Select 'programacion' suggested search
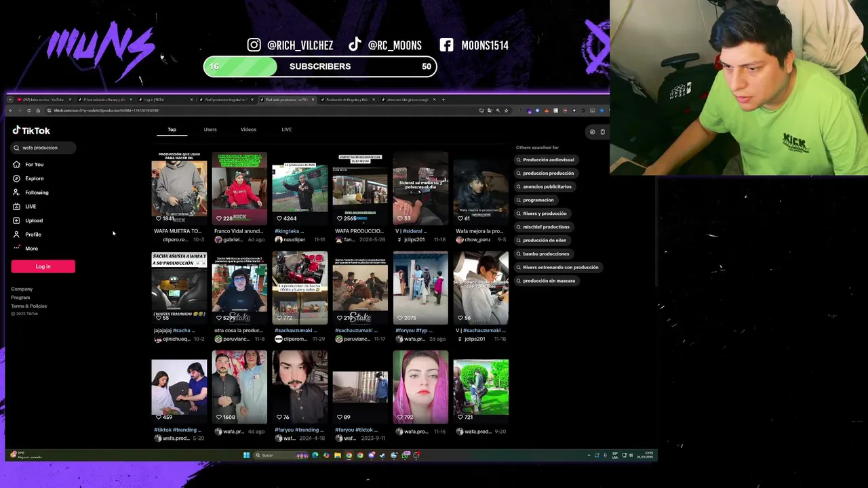 point(535,200)
